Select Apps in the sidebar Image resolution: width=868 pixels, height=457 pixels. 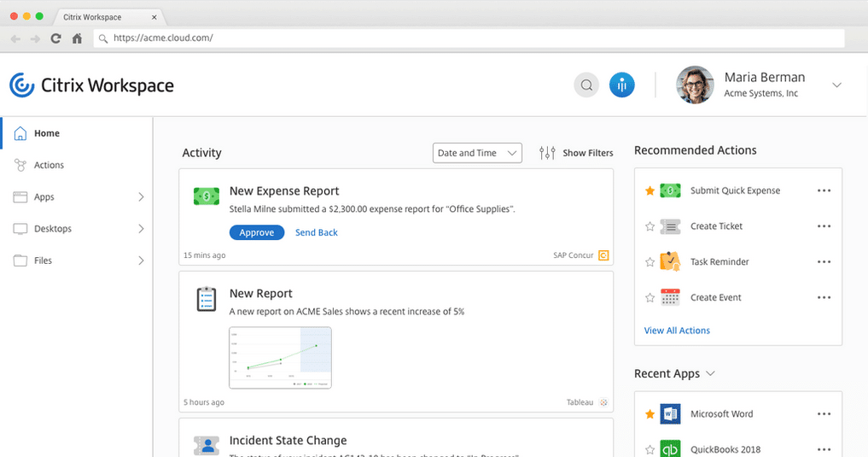tap(77, 196)
